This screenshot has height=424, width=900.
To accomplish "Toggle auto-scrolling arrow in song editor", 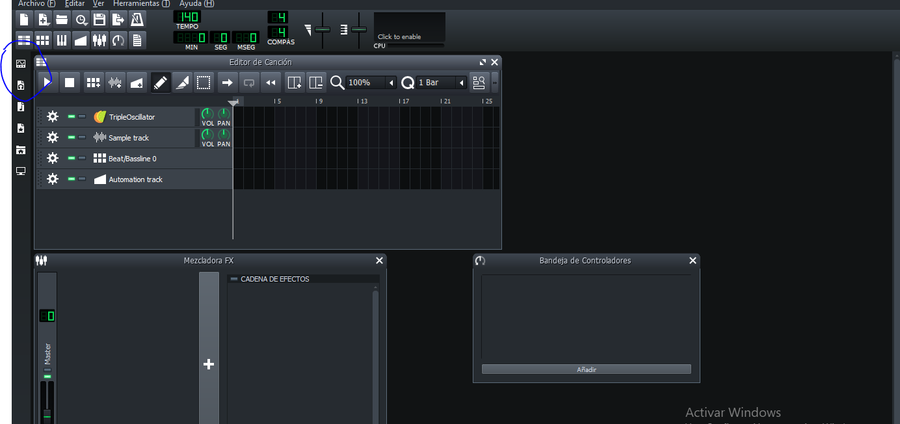I will (x=227, y=83).
